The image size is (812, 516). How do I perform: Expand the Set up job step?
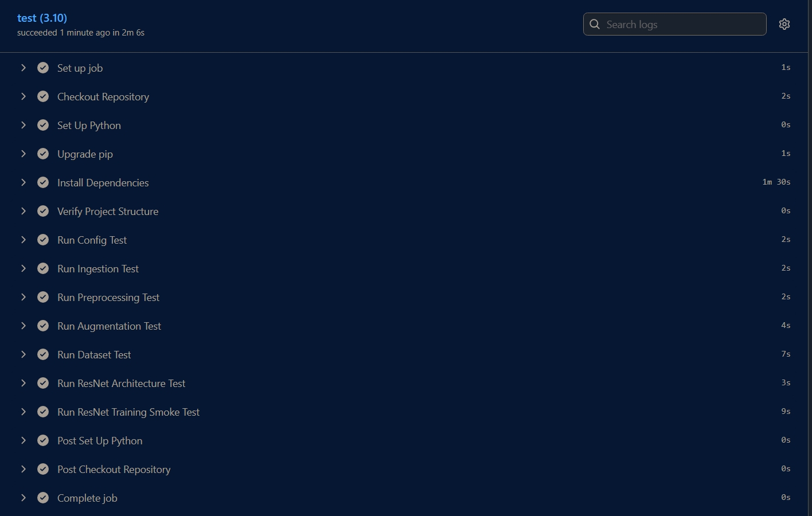[24, 68]
